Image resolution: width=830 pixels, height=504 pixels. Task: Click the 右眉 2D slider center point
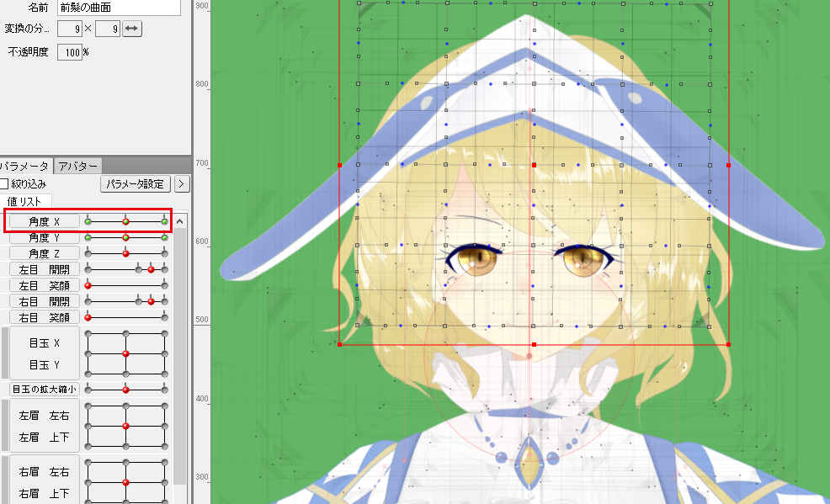point(125,482)
